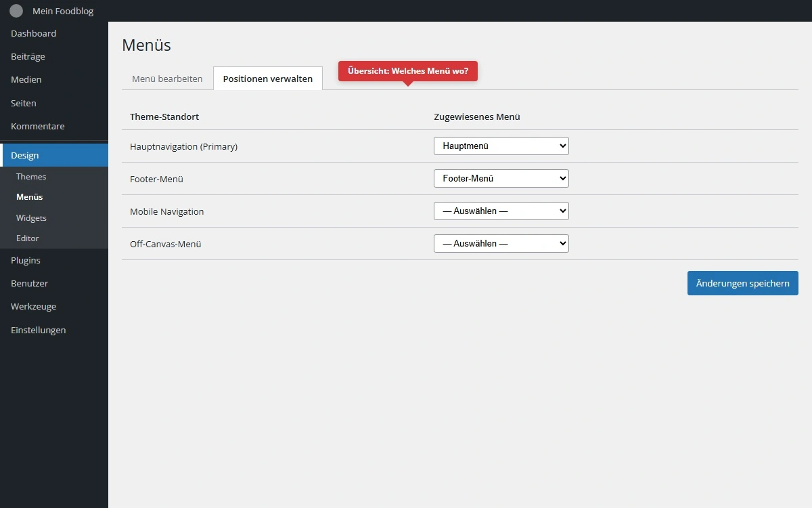Open the Einstellungen settings menu

coord(39,330)
